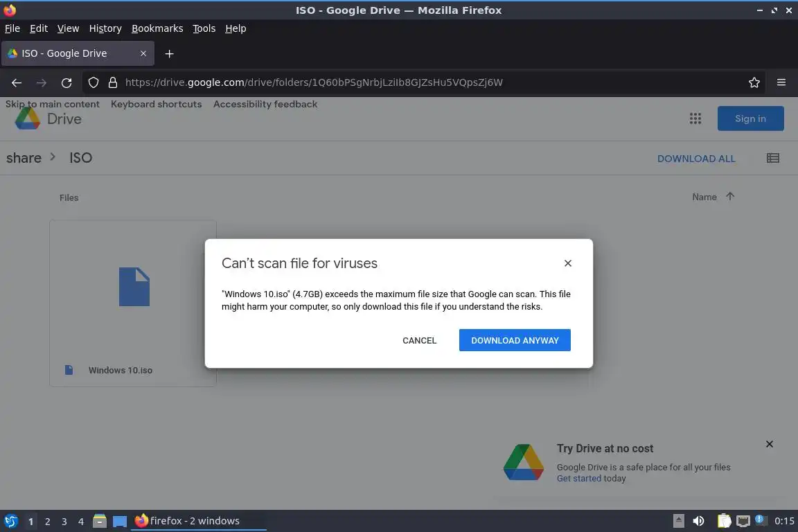The width and height of the screenshot is (798, 532).
Task: Open Keyboard shortcuts link
Action: click(x=157, y=104)
